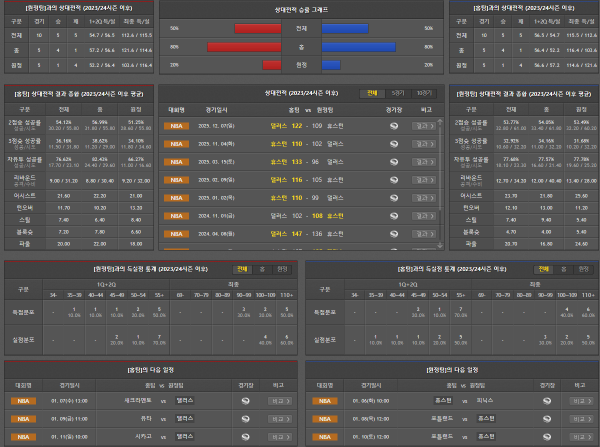The image size is (600, 447).
Task: Click stadium icon for 2023.12.07 Dallas-Houston game
Action: [x=393, y=125]
